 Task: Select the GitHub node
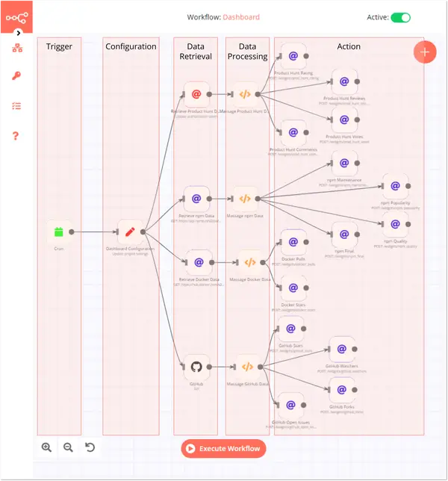(196, 367)
